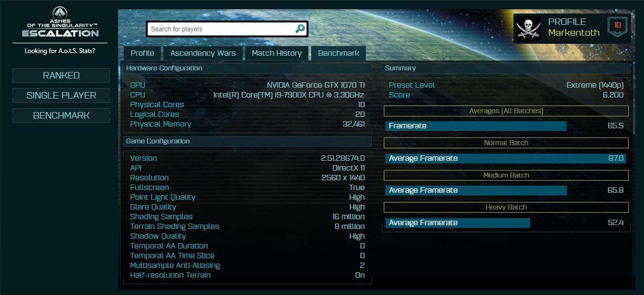The image size is (644, 295).
Task: Click the Medium Batch Average Framerate bar
Action: click(x=476, y=191)
